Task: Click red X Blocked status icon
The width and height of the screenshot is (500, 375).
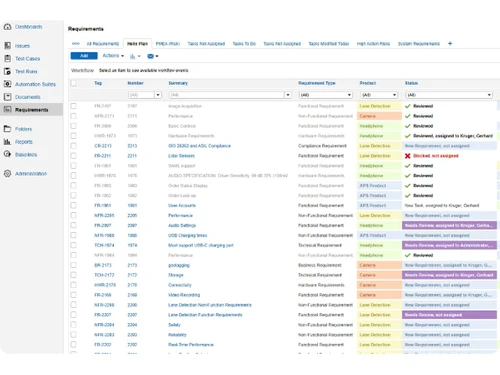Action: coord(407,156)
